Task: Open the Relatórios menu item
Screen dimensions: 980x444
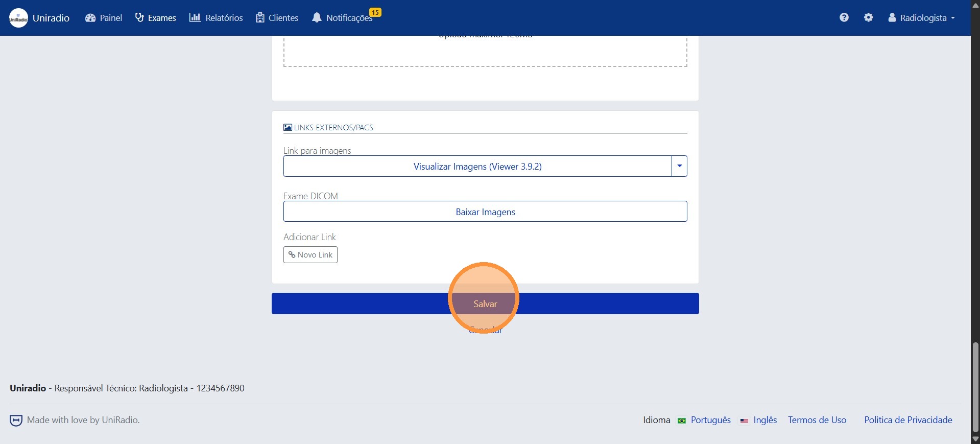Action: 216,18
